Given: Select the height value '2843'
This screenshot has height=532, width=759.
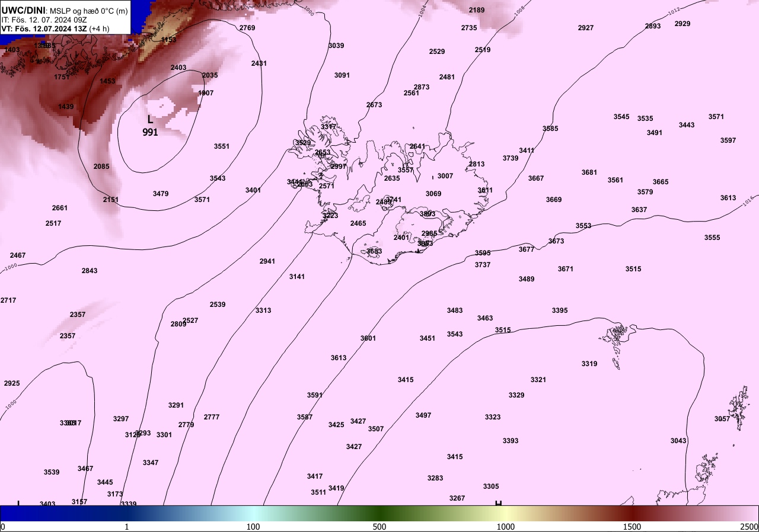Looking at the screenshot, I should tap(90, 271).
